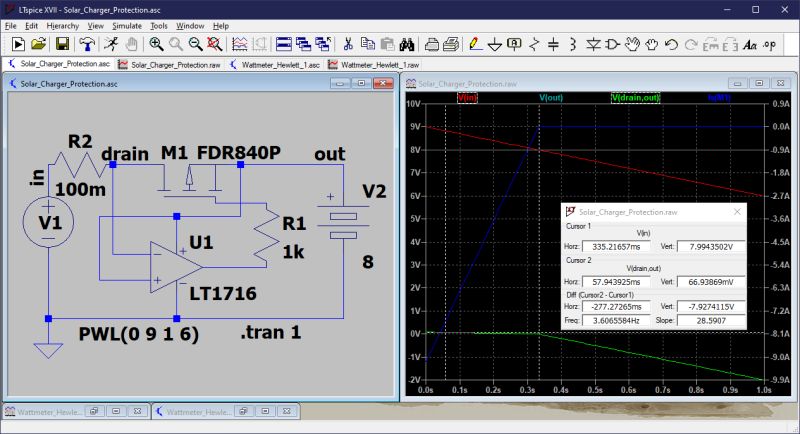Place a Capacitor component

pyautogui.click(x=553, y=44)
